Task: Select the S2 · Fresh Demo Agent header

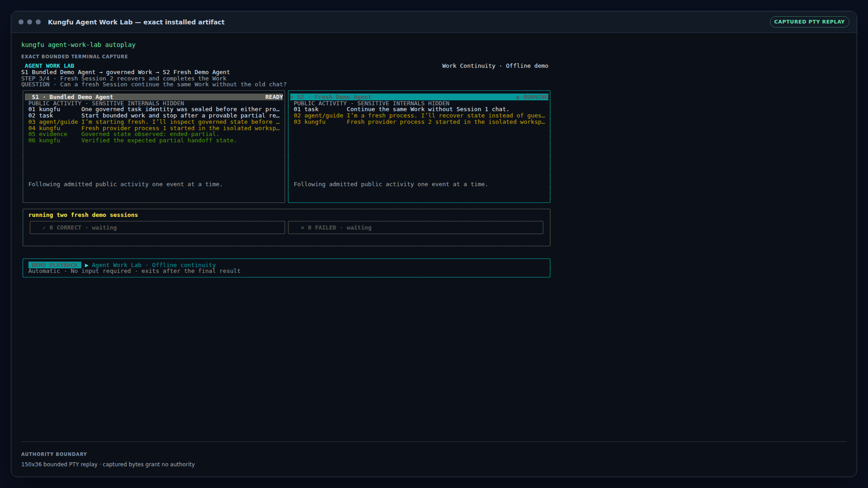Action: pyautogui.click(x=419, y=97)
